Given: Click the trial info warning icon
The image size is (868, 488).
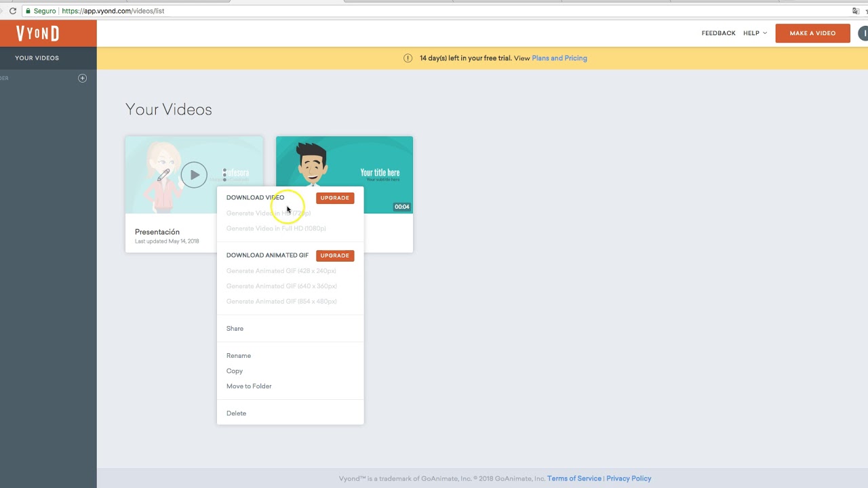Looking at the screenshot, I should click(x=408, y=58).
